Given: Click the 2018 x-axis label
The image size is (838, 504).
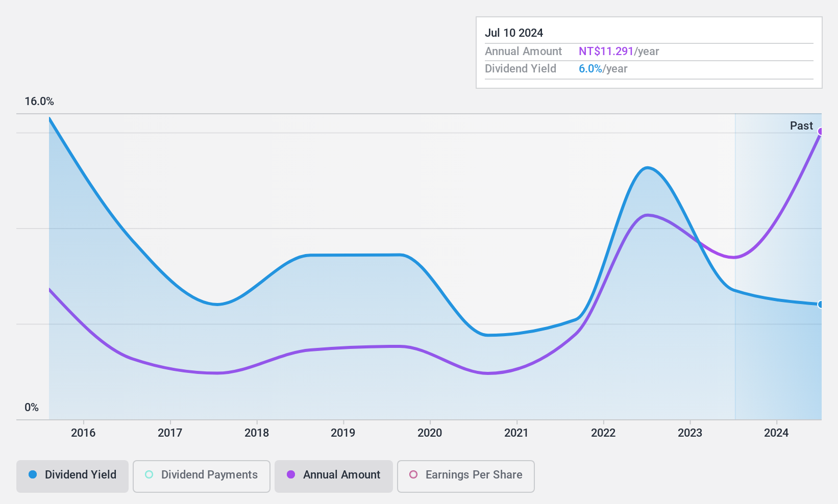Looking at the screenshot, I should [x=257, y=433].
